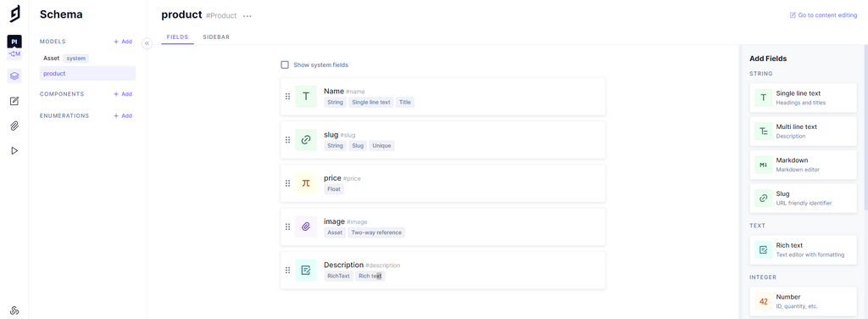This screenshot has height=319, width=868.
Task: Go to content editing link
Action: (x=823, y=15)
